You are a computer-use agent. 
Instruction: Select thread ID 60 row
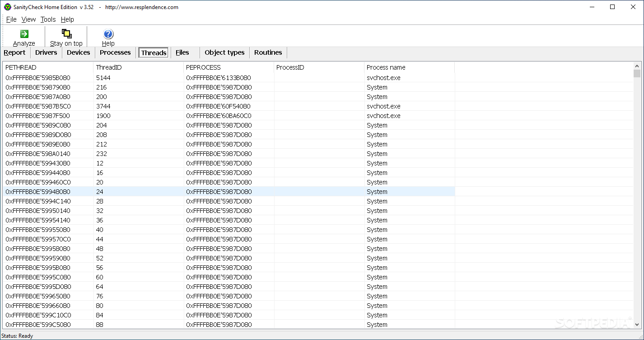pyautogui.click(x=229, y=277)
